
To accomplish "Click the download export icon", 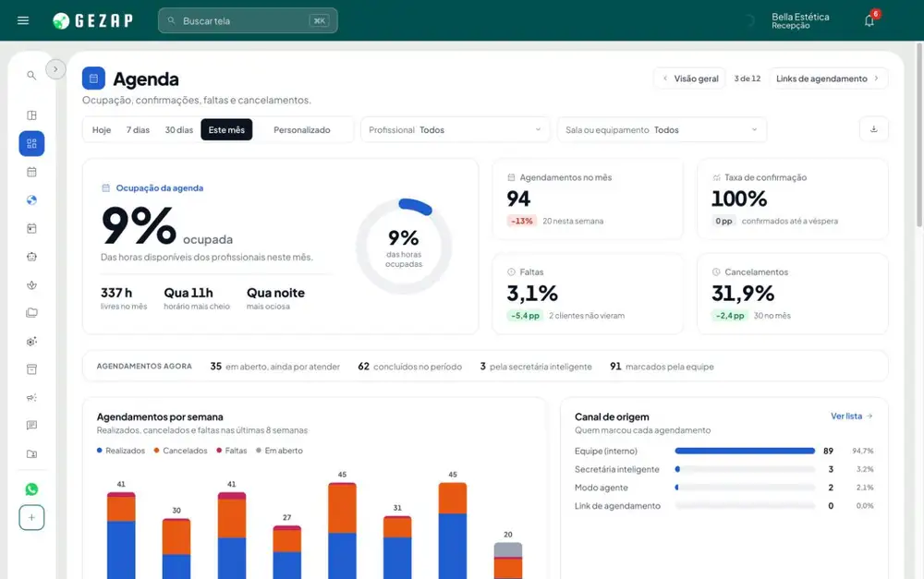I will [x=874, y=129].
